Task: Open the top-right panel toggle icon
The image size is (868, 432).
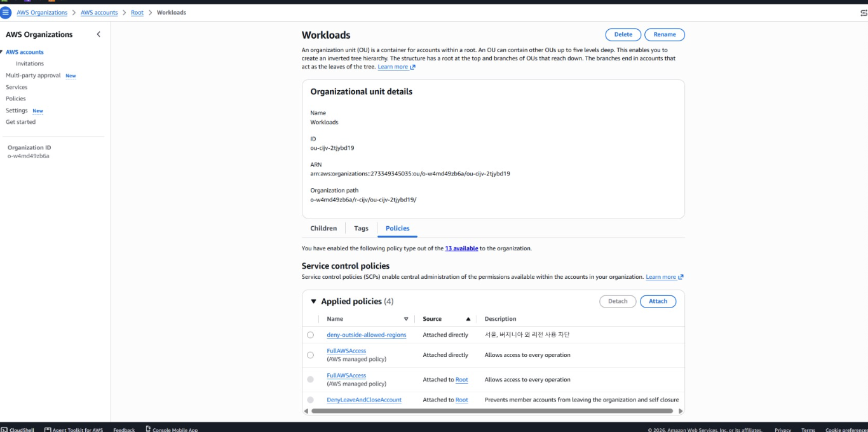Action: [x=863, y=13]
